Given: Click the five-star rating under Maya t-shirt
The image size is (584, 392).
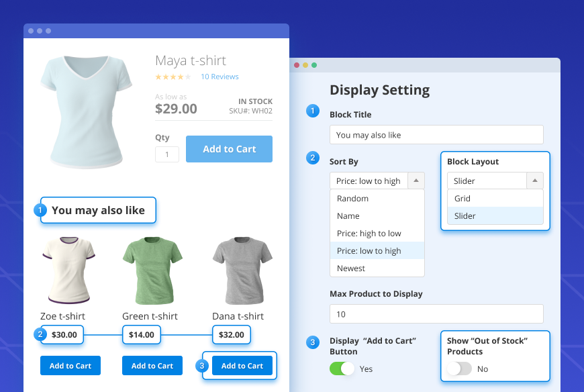Looking at the screenshot, I should click(173, 77).
